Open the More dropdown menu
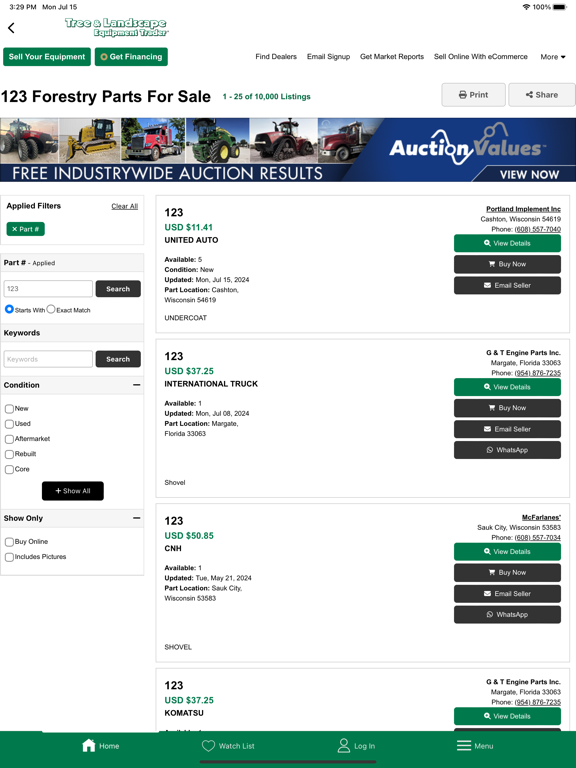 (552, 57)
